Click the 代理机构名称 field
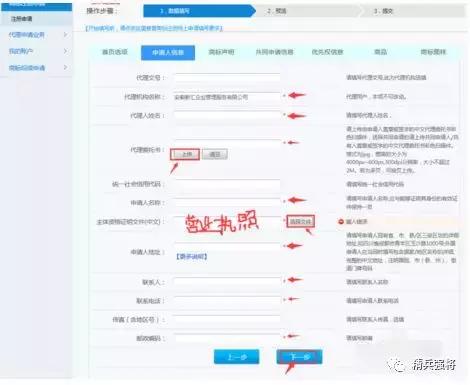This screenshot has width=470, height=385. (x=227, y=97)
